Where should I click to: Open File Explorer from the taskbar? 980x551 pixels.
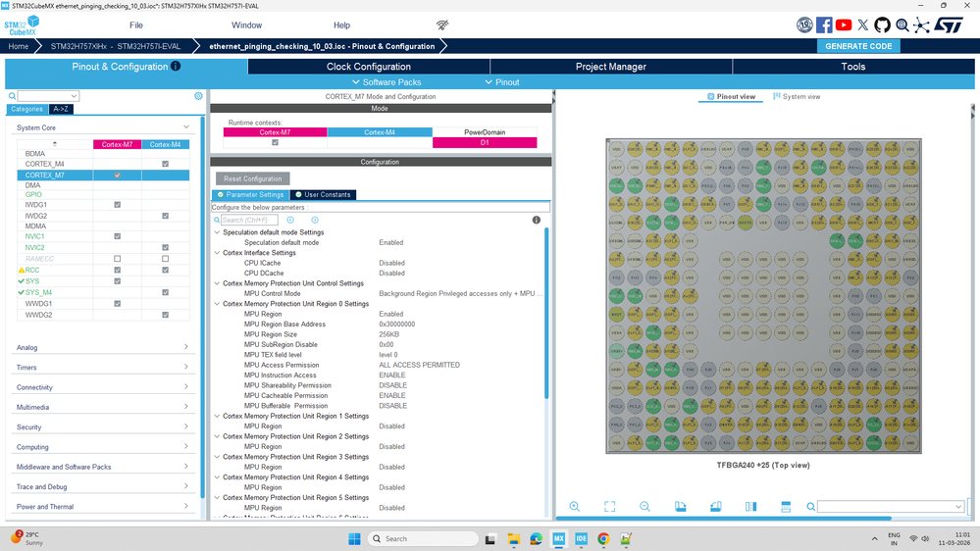pyautogui.click(x=514, y=538)
